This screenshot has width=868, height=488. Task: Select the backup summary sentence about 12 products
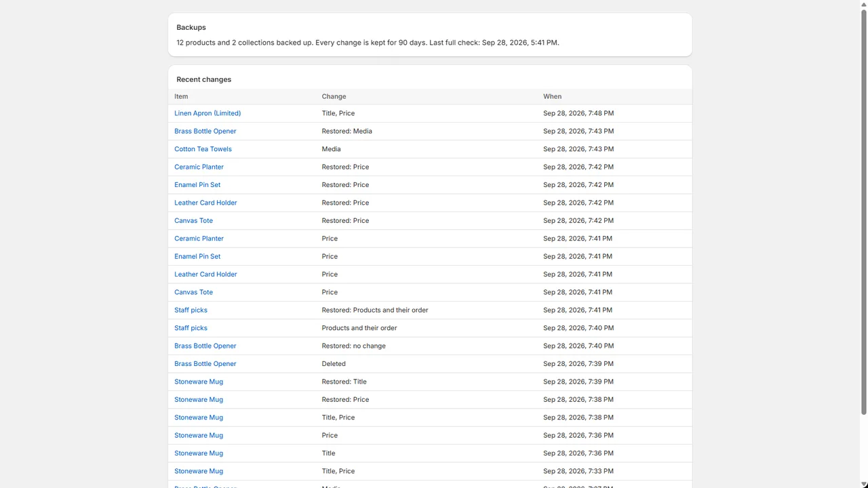368,43
